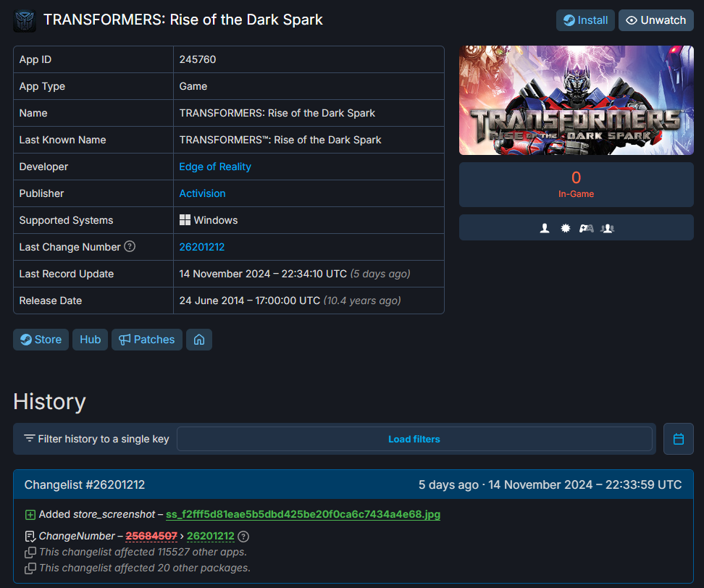This screenshot has height=588, width=704.
Task: Click the '0 In-Game' player count panel
Action: pos(576,185)
